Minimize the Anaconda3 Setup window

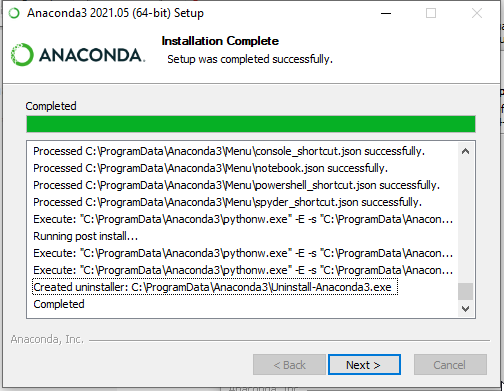(x=386, y=13)
